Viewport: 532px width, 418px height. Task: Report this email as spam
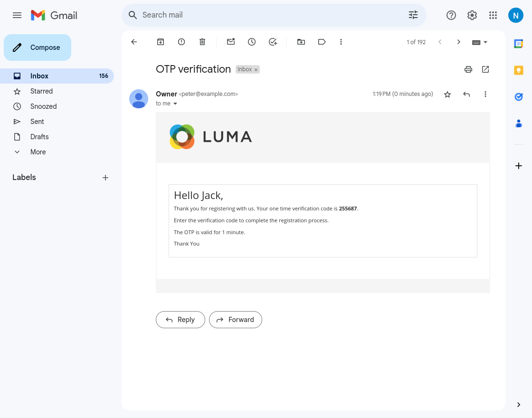pos(181,42)
